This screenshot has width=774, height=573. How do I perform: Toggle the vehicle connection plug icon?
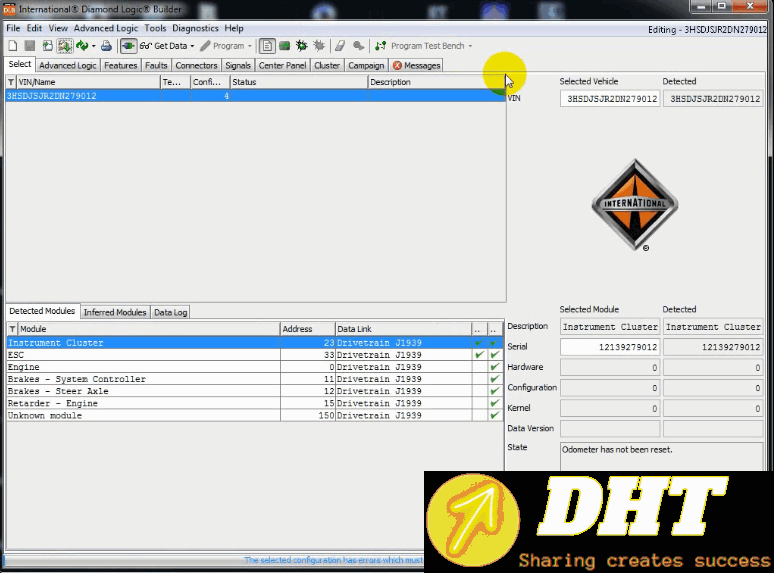coord(128,46)
